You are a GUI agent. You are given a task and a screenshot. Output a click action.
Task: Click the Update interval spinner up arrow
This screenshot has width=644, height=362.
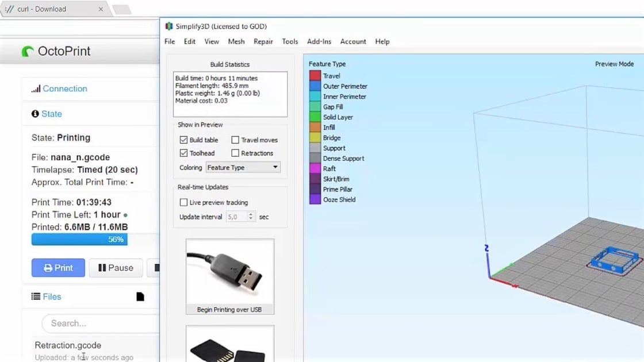click(252, 214)
